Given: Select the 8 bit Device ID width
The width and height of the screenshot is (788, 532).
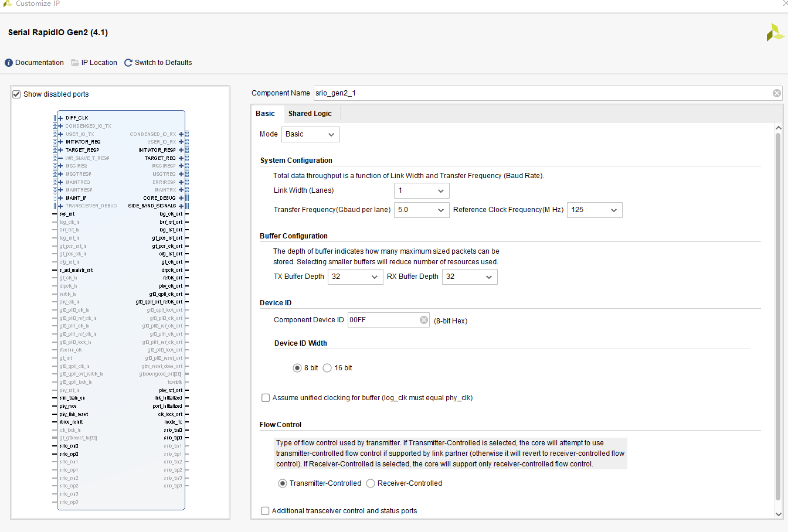Looking at the screenshot, I should coord(297,368).
